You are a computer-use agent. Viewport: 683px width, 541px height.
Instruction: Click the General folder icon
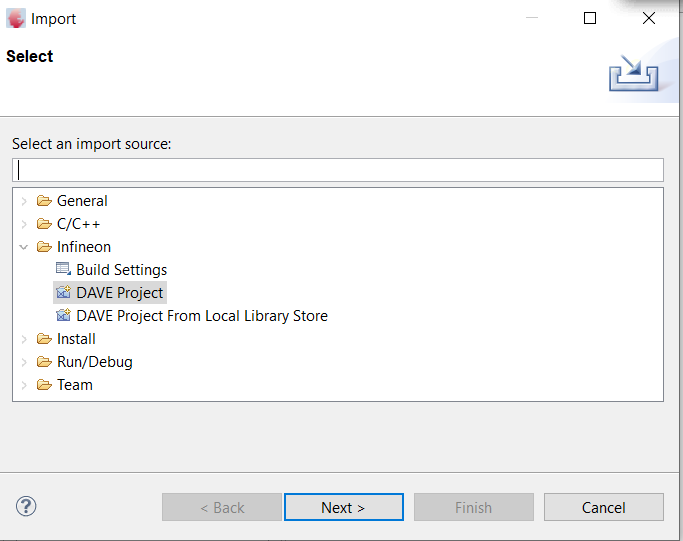point(44,201)
